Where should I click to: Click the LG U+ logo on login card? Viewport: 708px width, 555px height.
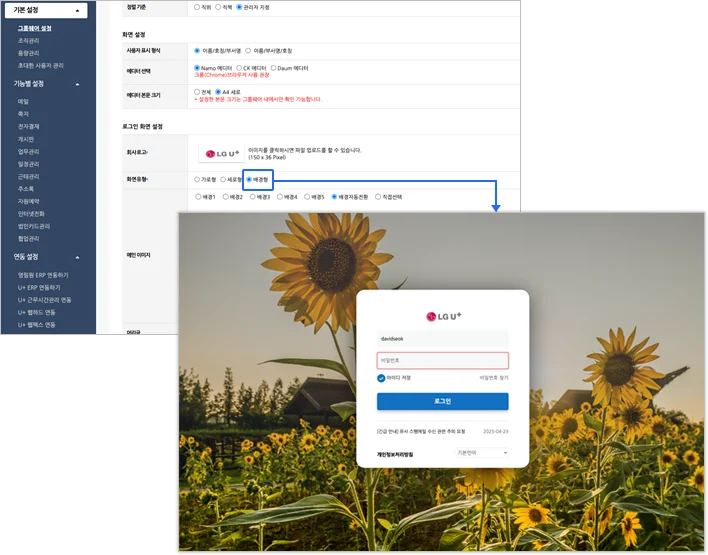click(443, 316)
